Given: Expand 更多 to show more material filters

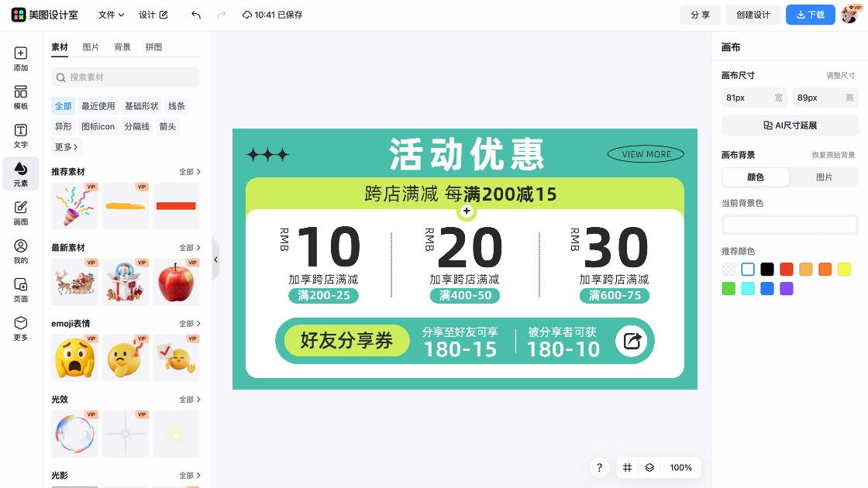Looking at the screenshot, I should tap(65, 146).
